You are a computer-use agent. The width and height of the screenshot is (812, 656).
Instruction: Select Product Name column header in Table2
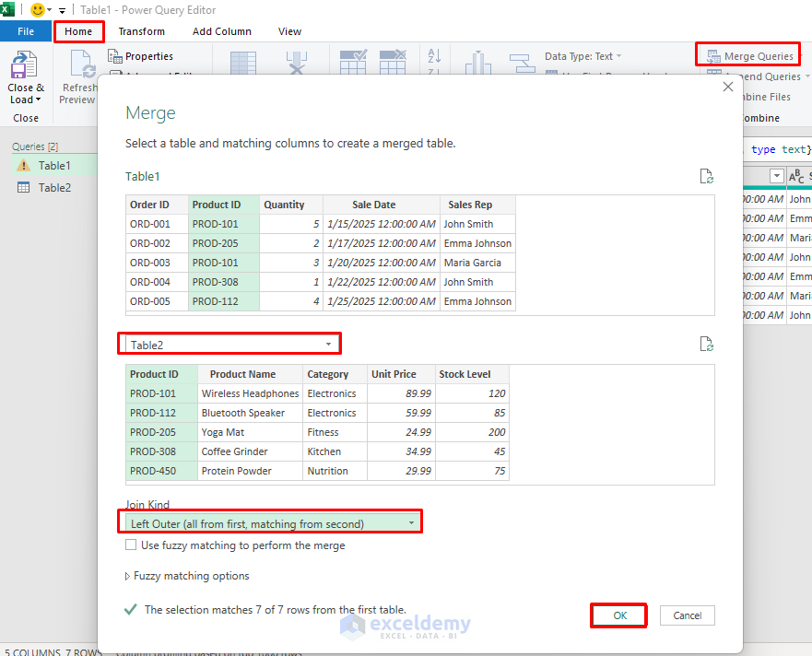click(250, 374)
